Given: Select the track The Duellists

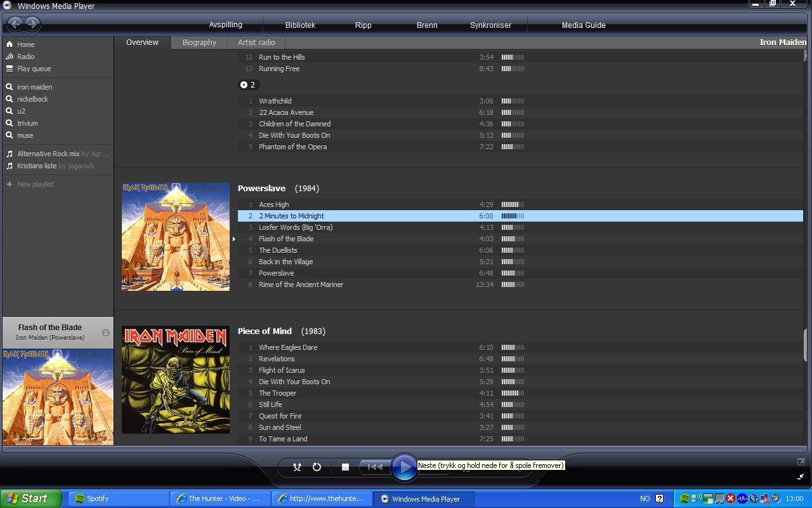Looking at the screenshot, I should (520, 250).
